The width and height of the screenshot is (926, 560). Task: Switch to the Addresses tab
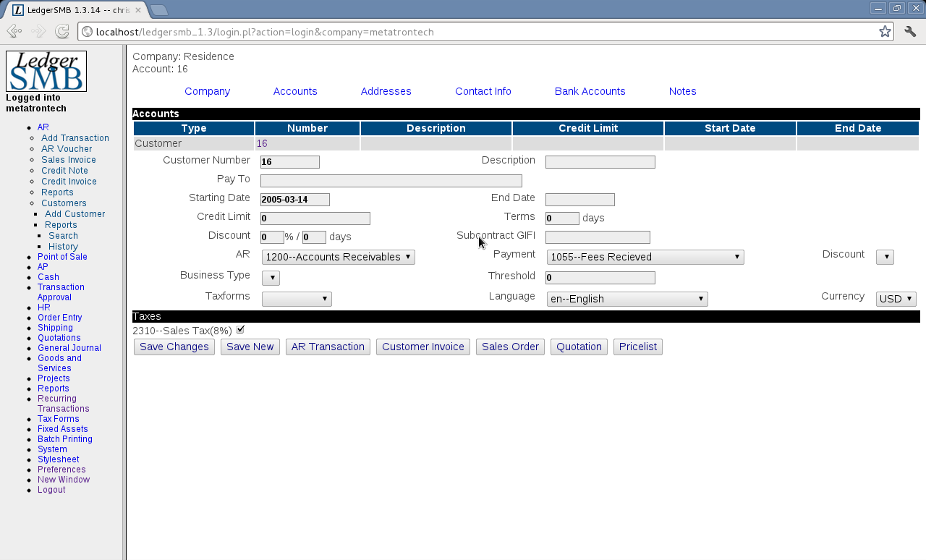(x=386, y=91)
